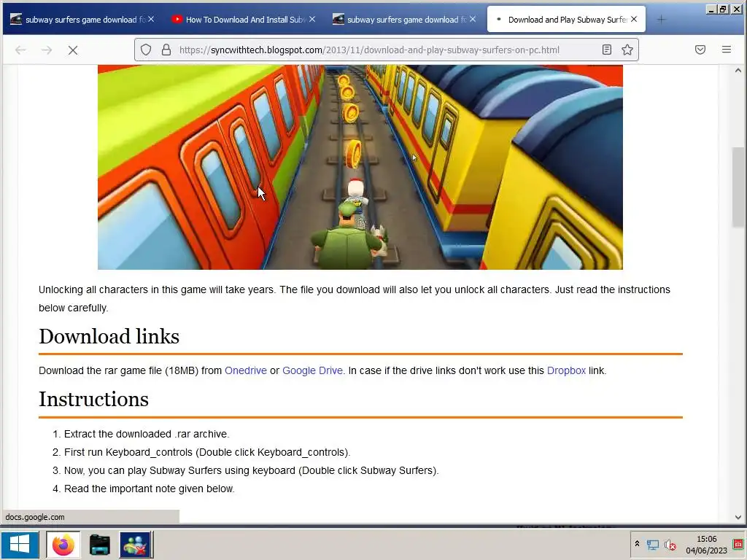Close the How To Download YouTube tab
The image size is (747, 560).
pos(312,19)
